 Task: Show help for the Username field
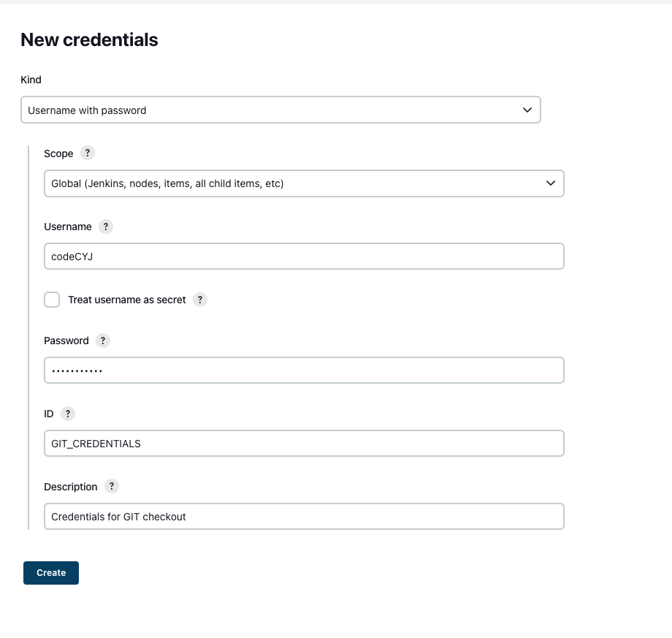(106, 227)
